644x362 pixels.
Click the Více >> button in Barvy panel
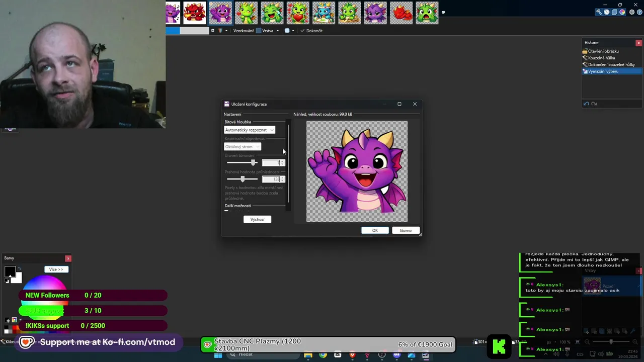pos(56,269)
